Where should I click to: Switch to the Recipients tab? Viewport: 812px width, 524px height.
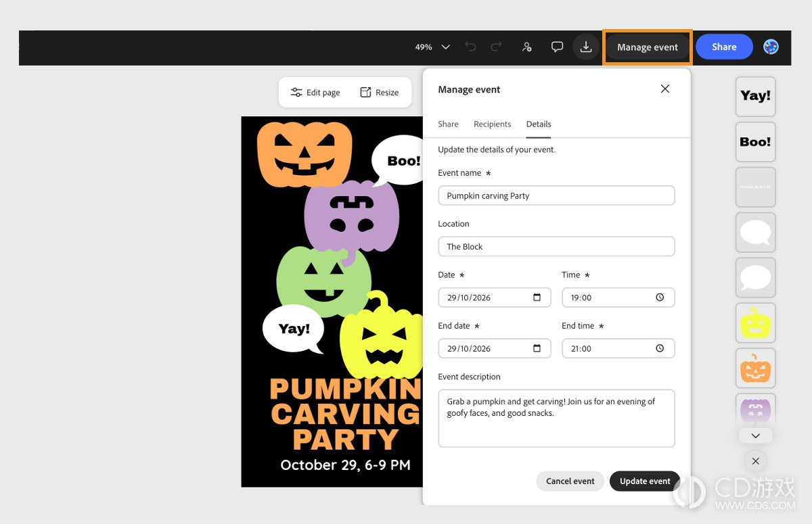point(492,124)
